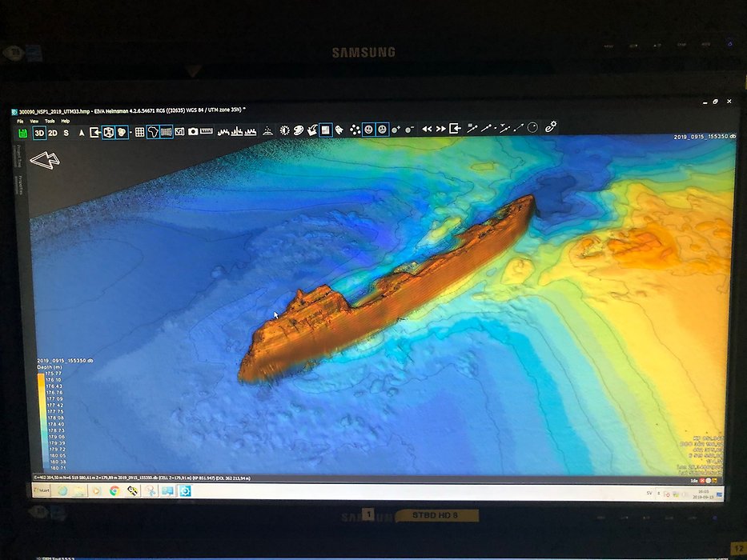Click the remove point minus icon

coord(409,130)
